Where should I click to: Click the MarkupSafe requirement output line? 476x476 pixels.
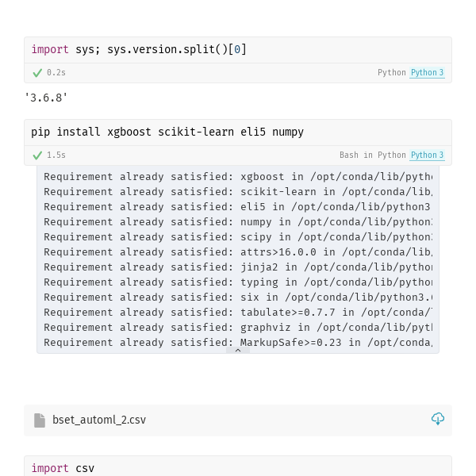coord(238,343)
